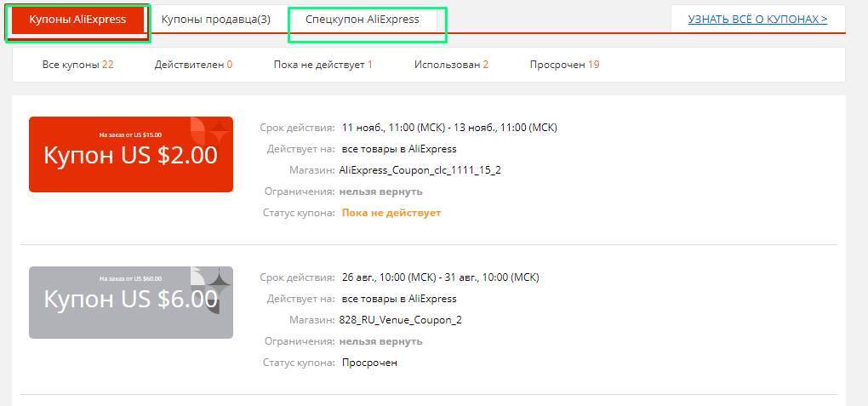Click нельзя вернуть on the $2.00 coupon

click(380, 192)
